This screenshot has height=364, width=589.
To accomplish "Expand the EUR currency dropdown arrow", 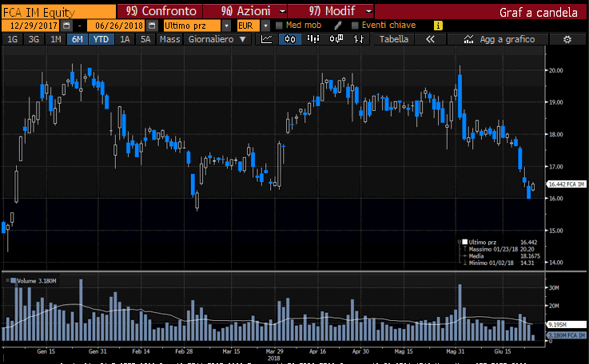I will (265, 26).
